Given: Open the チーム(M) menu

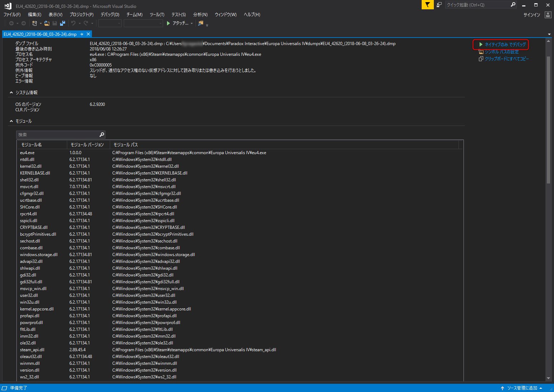Looking at the screenshot, I should [134, 15].
